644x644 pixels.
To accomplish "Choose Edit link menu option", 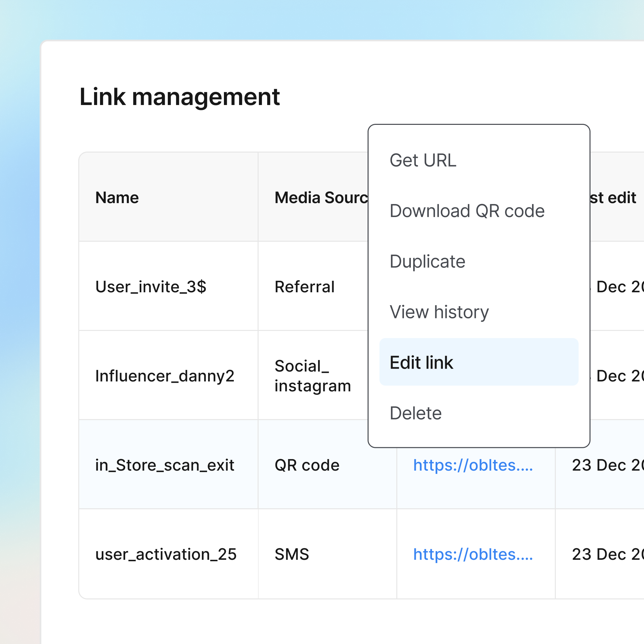I will point(479,362).
